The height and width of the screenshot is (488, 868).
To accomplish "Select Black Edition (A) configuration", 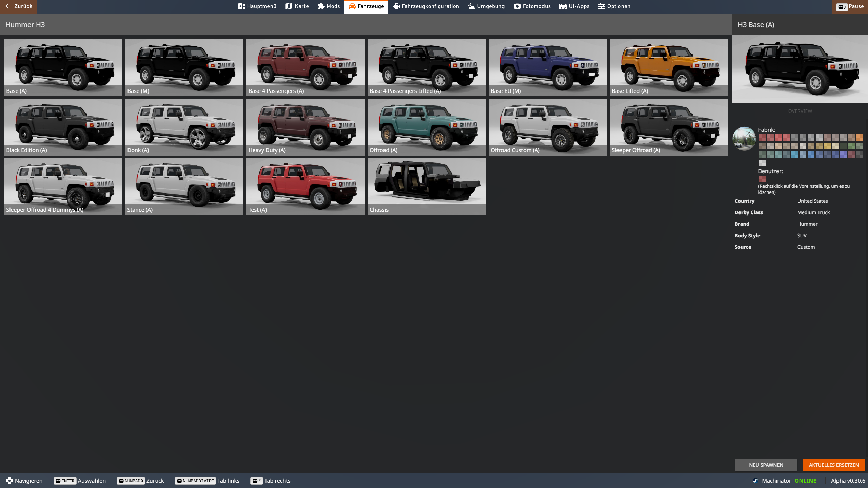I will (63, 127).
